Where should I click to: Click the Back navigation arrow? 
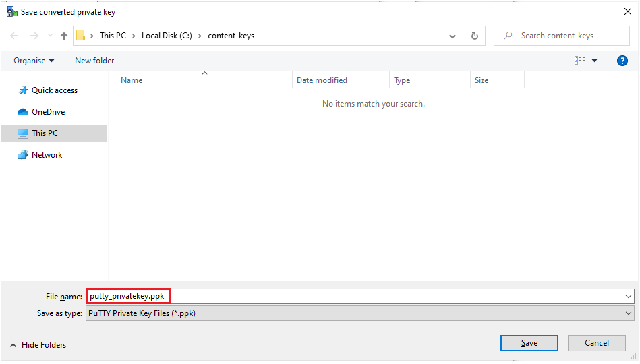pos(14,36)
